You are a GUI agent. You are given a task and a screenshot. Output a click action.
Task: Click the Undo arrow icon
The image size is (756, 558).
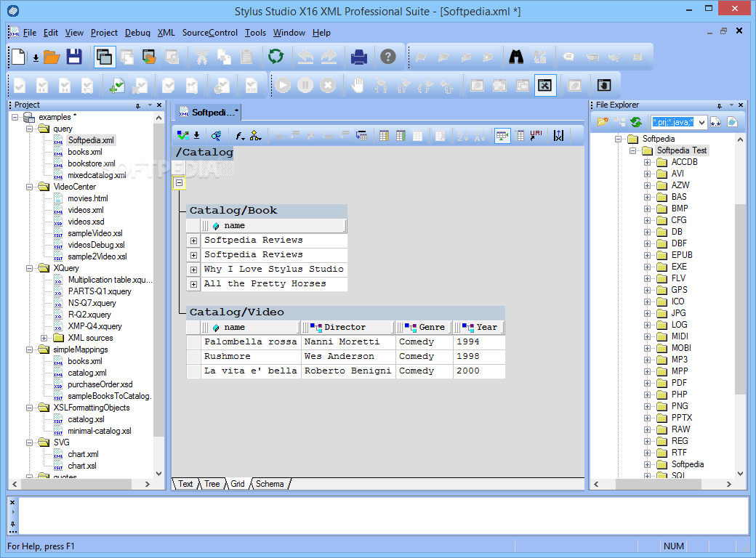pyautogui.click(x=305, y=57)
